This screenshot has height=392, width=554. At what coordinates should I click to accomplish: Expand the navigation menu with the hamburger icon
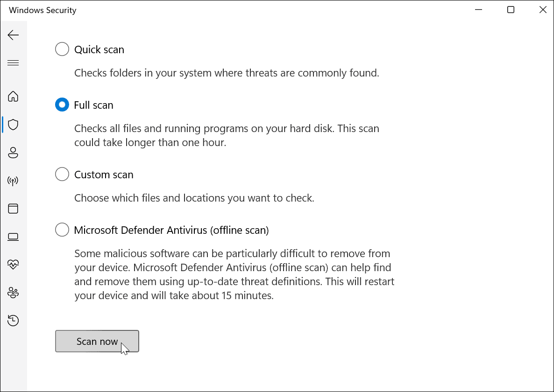coord(14,62)
